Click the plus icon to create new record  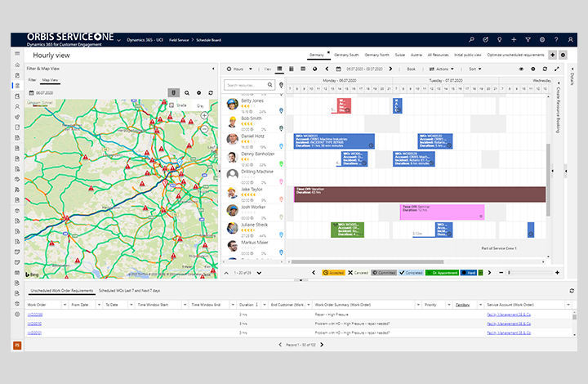[514, 39]
